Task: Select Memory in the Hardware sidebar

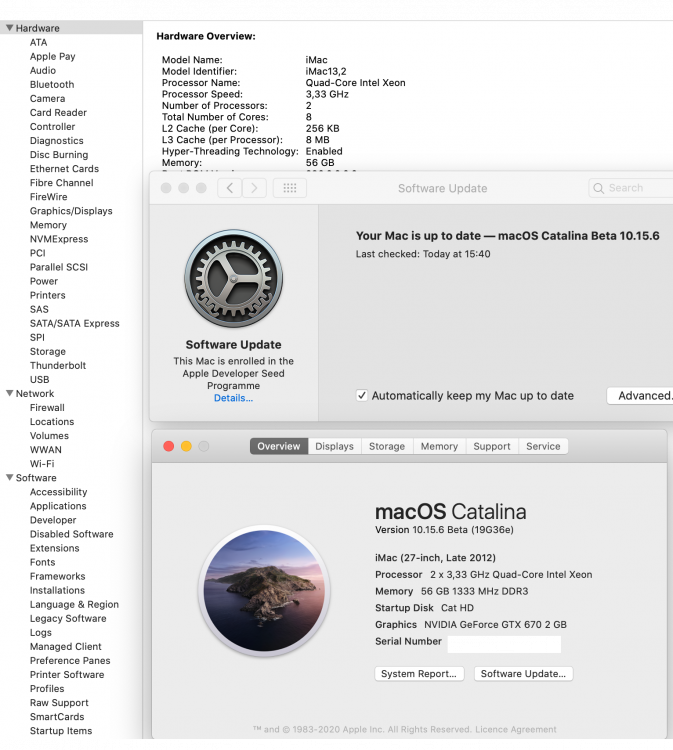Action: coord(48,225)
